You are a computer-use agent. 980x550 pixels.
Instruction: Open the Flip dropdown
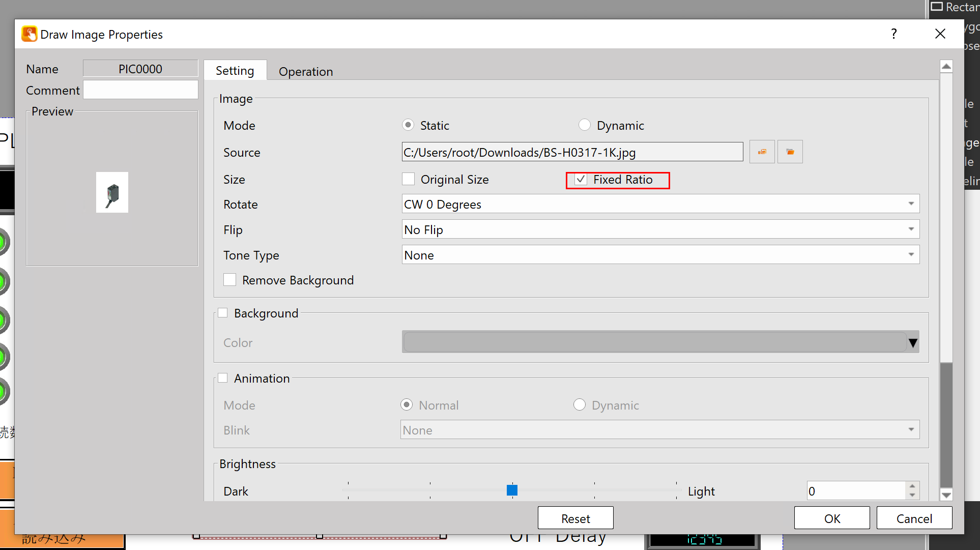(660, 229)
